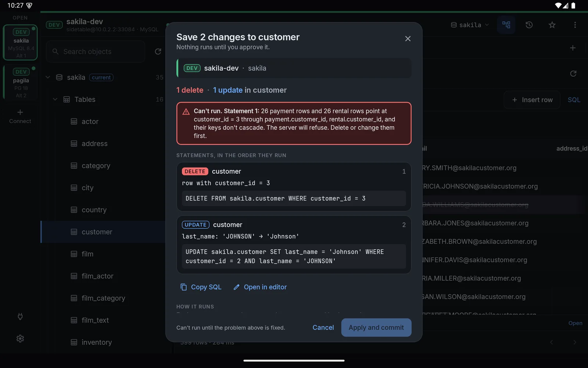Add a new connection via Connect

(20, 116)
